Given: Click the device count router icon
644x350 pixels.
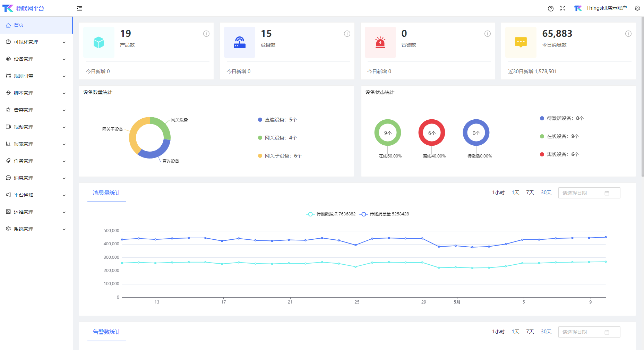Looking at the screenshot, I should pos(240,42).
